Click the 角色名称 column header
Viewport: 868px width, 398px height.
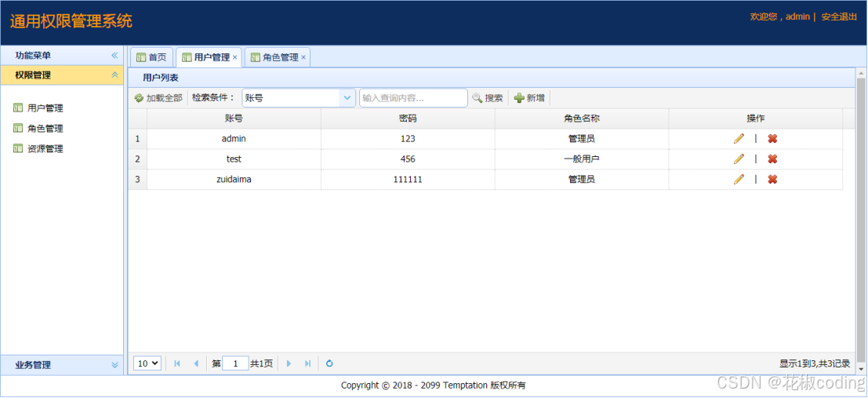point(582,118)
